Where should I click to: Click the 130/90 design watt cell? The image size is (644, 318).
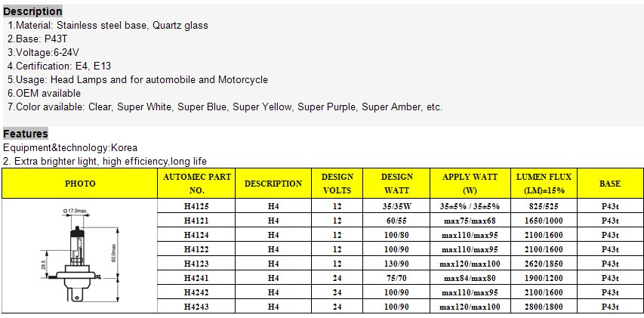point(396,264)
